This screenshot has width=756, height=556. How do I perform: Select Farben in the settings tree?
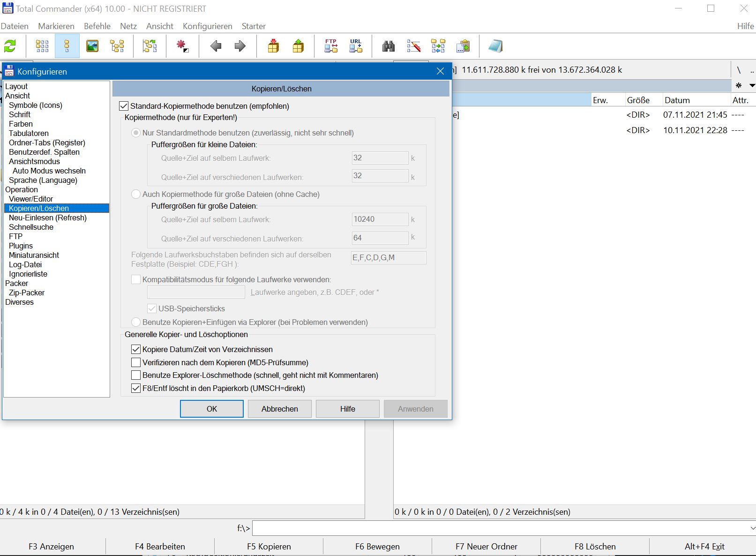(21, 124)
